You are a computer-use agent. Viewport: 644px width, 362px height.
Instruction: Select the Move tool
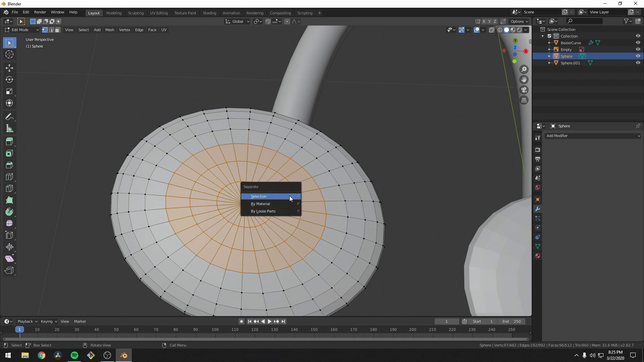(x=9, y=68)
